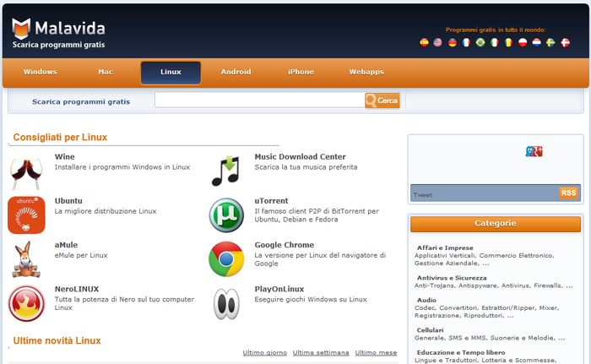Select the Polish flag icon
The height and width of the screenshot is (364, 591).
pos(523,42)
